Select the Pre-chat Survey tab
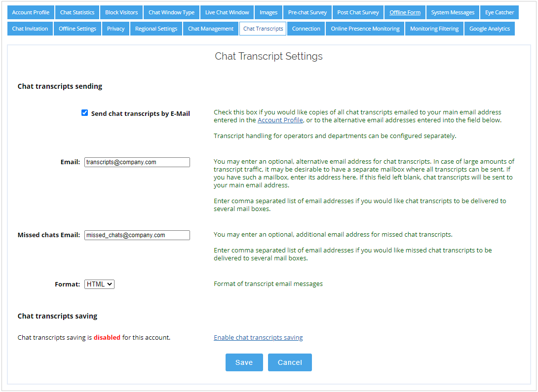538x392 pixels. click(307, 12)
